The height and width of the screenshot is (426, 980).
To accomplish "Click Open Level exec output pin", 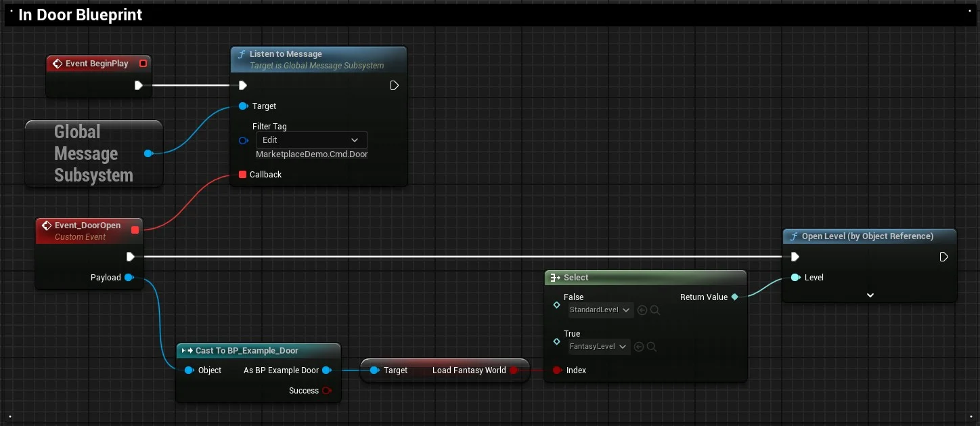I will [943, 257].
